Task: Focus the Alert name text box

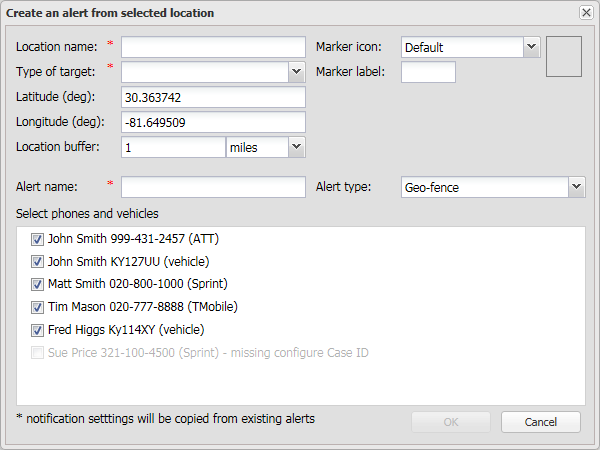Action: click(213, 187)
